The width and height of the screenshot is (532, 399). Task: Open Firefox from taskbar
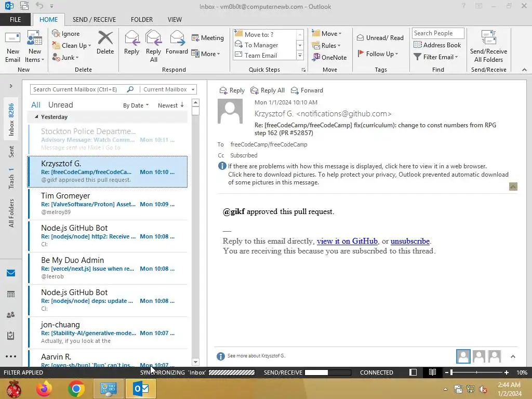tap(44, 389)
